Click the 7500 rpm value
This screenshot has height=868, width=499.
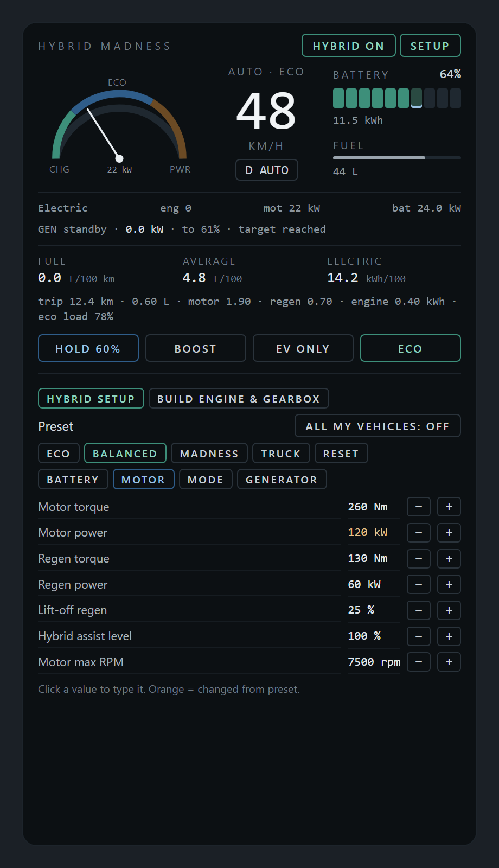[374, 662]
